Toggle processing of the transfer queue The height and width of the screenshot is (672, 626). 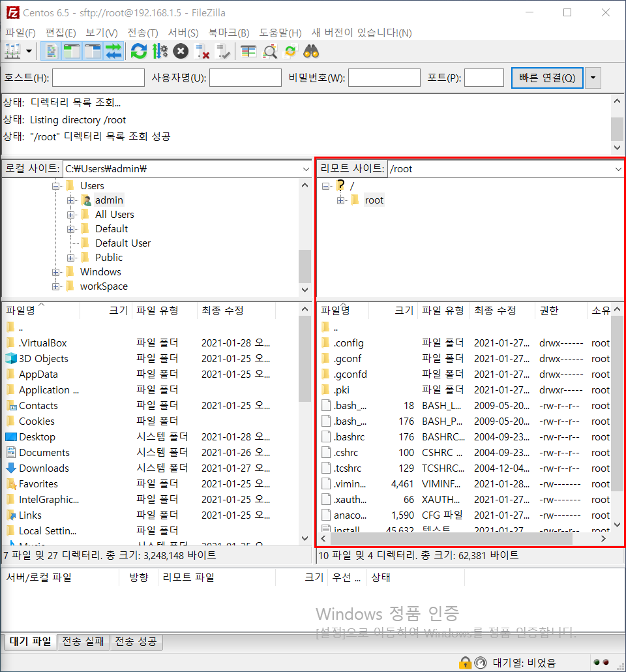(x=160, y=52)
